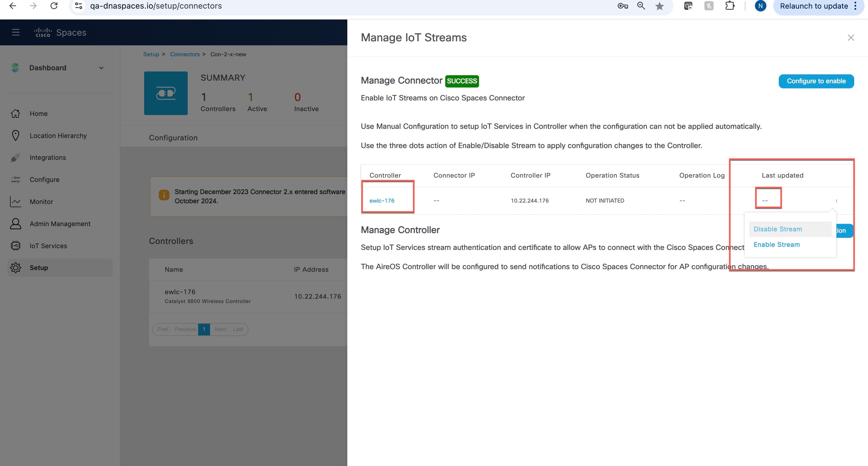Screen dimensions: 868x466
Task: Click Configure to enable button
Action: [x=816, y=81]
